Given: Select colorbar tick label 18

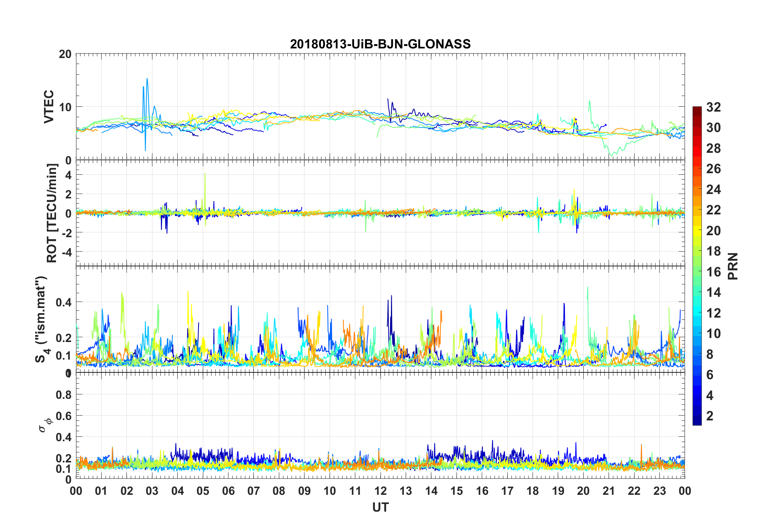Looking at the screenshot, I should (x=713, y=251).
